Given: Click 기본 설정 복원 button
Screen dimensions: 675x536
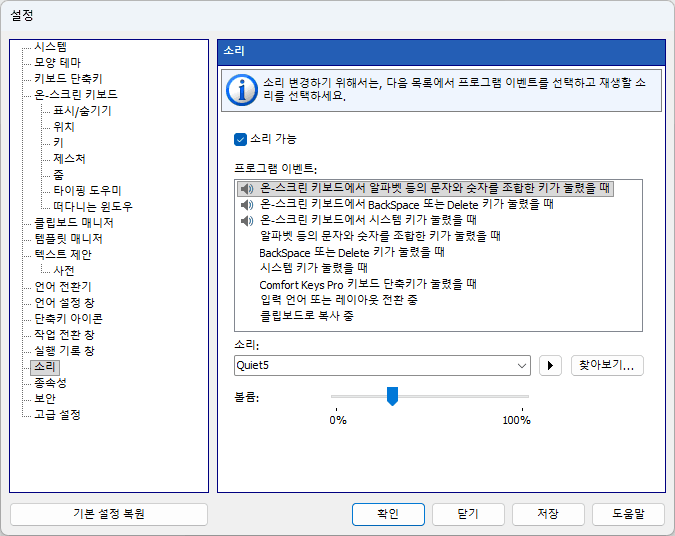Looking at the screenshot, I should coord(109,514).
